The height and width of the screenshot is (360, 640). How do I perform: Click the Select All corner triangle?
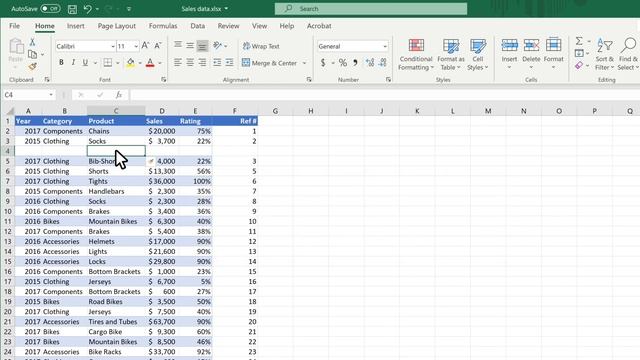pos(9,111)
